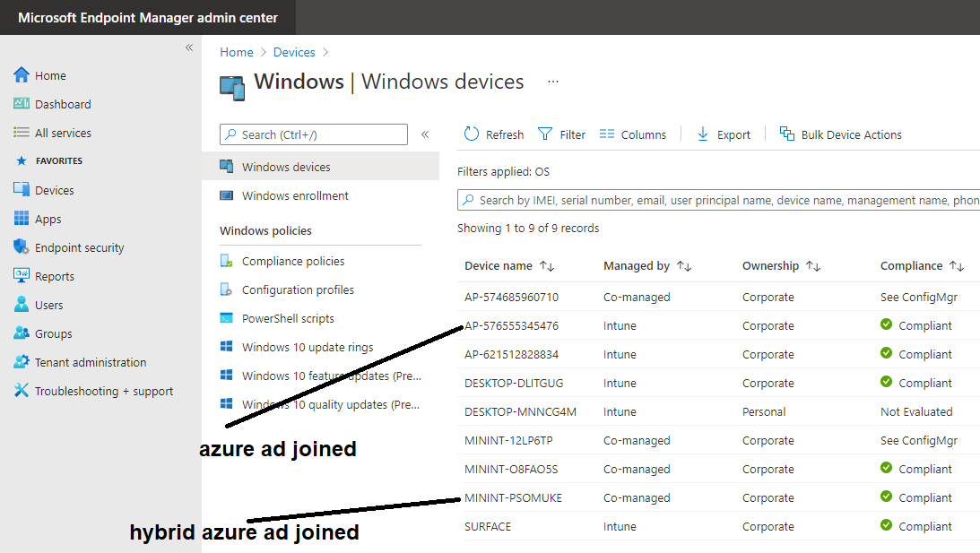980x553 pixels.
Task: Click the Bulk Device Actions icon
Action: pos(787,134)
